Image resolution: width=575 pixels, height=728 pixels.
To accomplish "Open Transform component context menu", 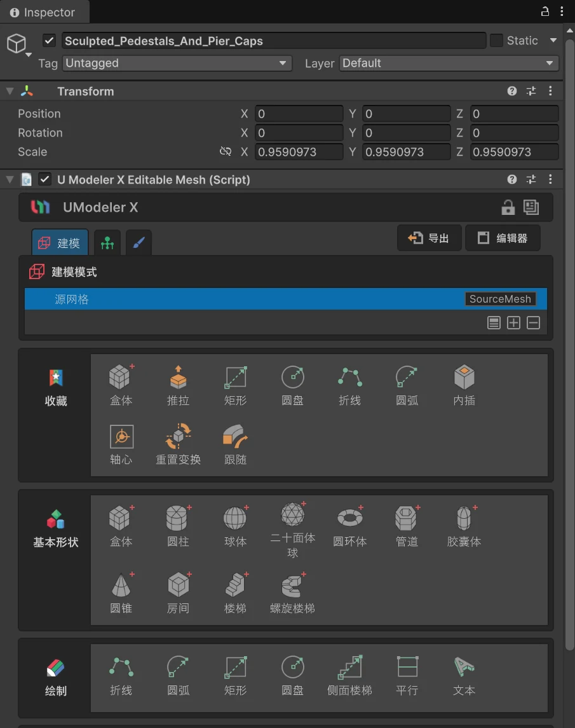I will click(x=550, y=91).
